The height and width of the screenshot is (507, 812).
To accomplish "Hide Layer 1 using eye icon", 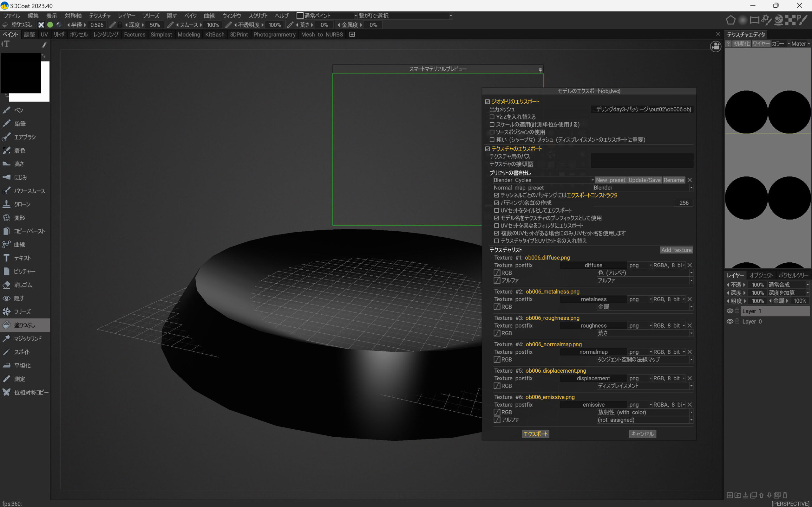I will click(x=730, y=311).
